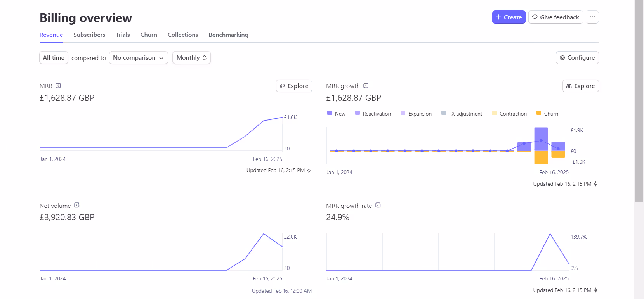Click the lightning icon under MRR chart
Image resolution: width=644 pixels, height=299 pixels.
click(x=309, y=170)
